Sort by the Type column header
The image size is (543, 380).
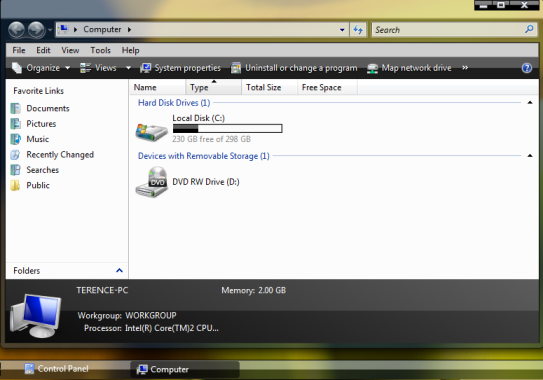213,87
